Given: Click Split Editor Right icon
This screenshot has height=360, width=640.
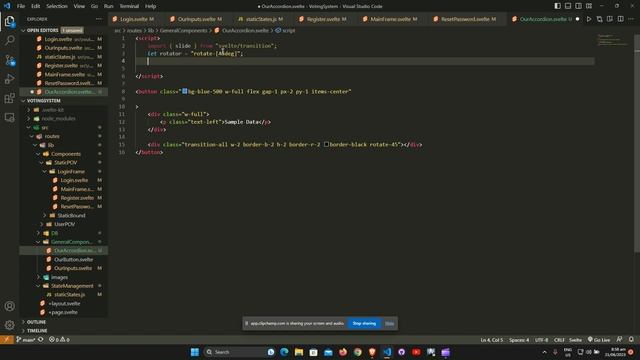Looking at the screenshot, I should (x=620, y=19).
